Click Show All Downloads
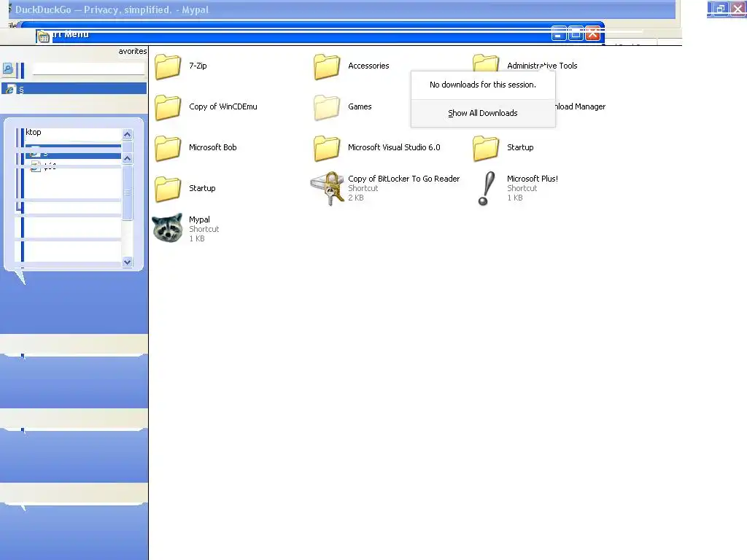This screenshot has height=560, width=747. click(x=483, y=113)
